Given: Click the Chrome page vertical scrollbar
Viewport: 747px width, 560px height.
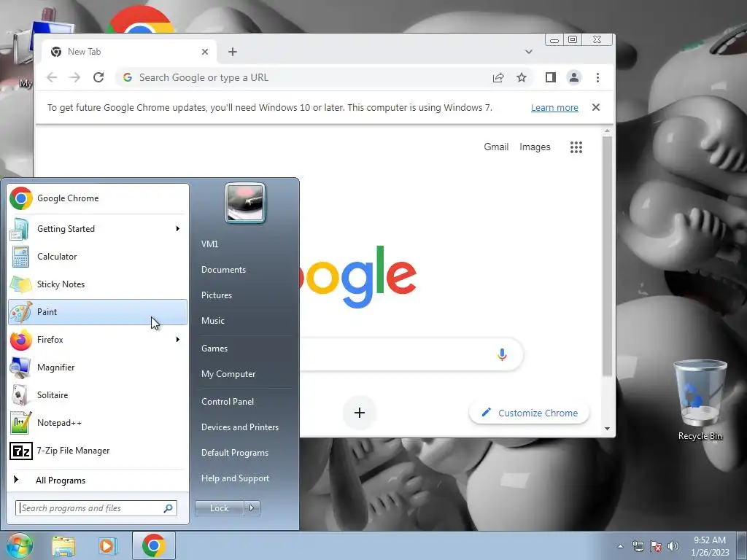Looking at the screenshot, I should 607,256.
